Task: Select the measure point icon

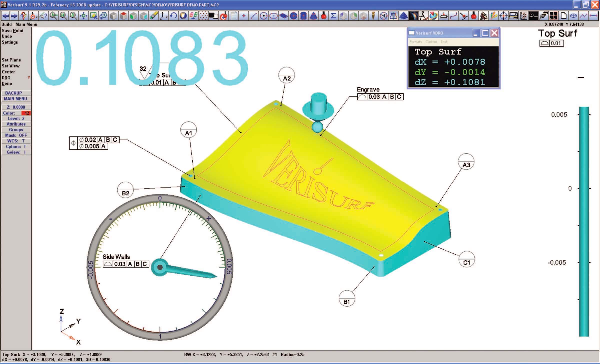Action: click(243, 16)
